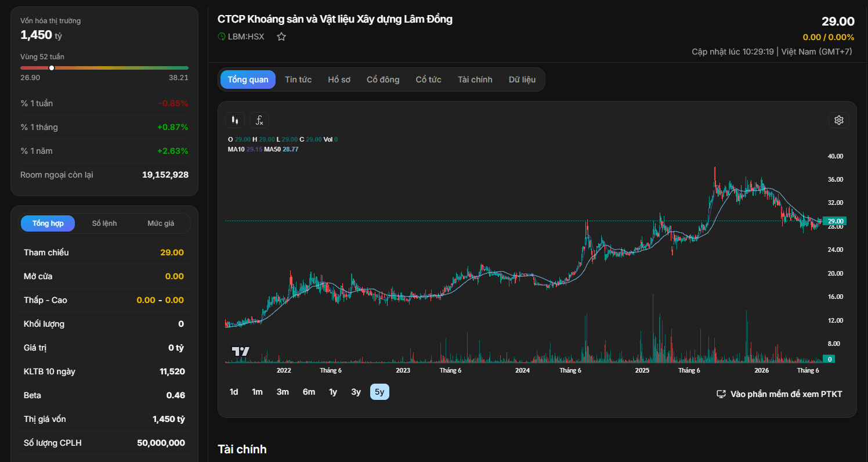The image size is (868, 462).
Task: Open the Tin tức tab
Action: (x=298, y=80)
